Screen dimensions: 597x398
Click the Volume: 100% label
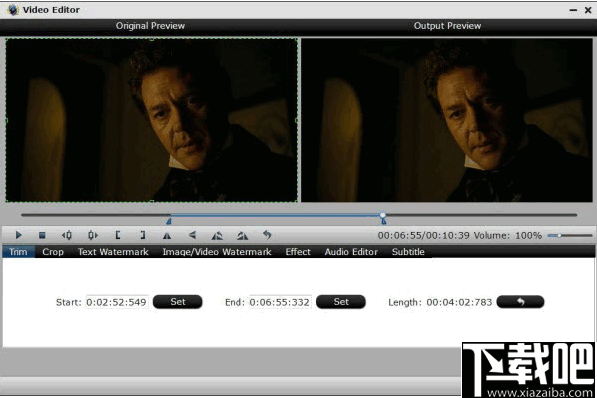point(508,235)
